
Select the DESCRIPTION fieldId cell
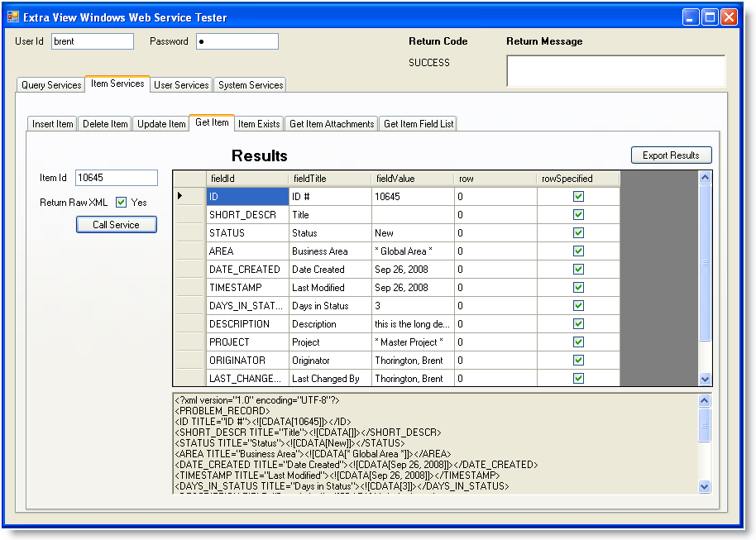(x=247, y=324)
